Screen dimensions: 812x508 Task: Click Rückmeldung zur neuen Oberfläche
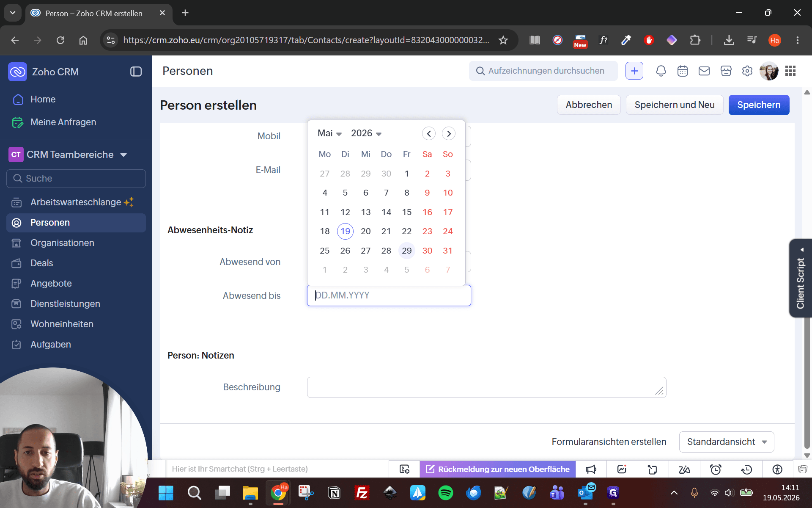coord(498,469)
